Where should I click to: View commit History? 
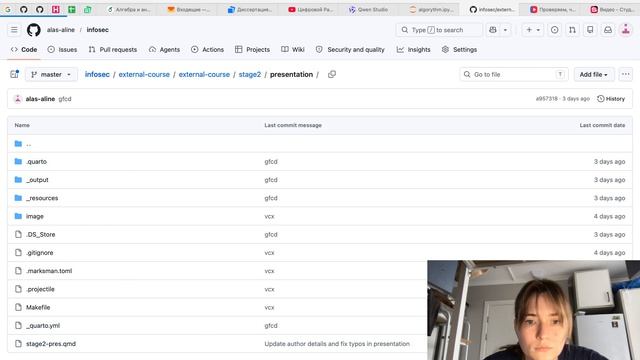click(x=611, y=99)
